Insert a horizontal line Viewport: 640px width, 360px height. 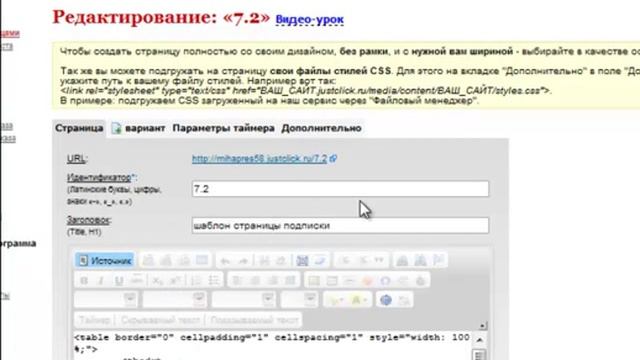point(349,280)
